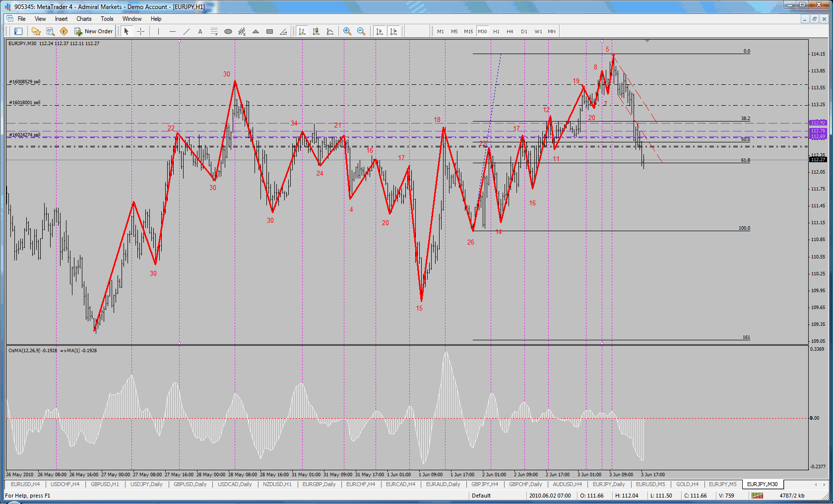Click the connection status bars indicator
Screen dimensions: 833x504
[x=757, y=496]
